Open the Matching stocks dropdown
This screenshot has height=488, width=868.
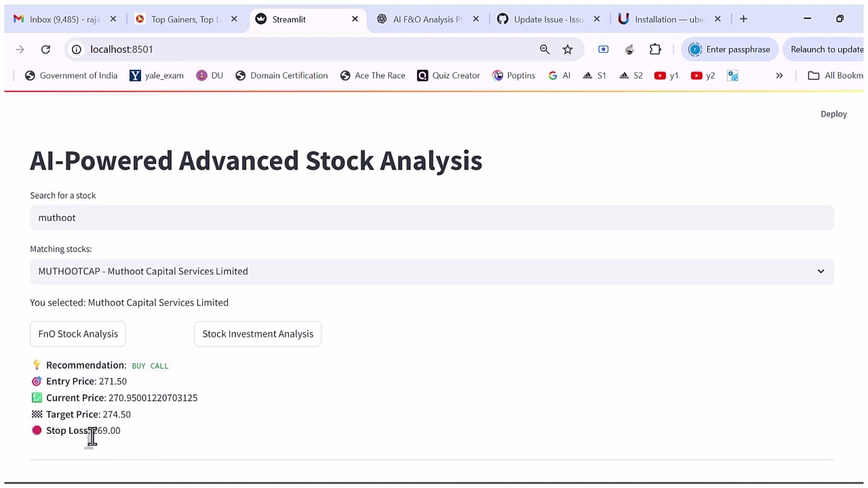(432, 271)
